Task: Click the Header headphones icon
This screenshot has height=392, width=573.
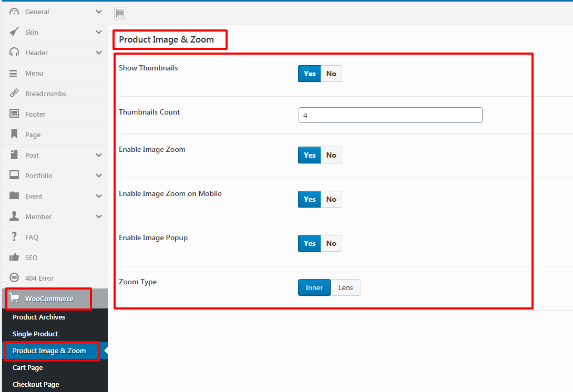Action: tap(14, 53)
